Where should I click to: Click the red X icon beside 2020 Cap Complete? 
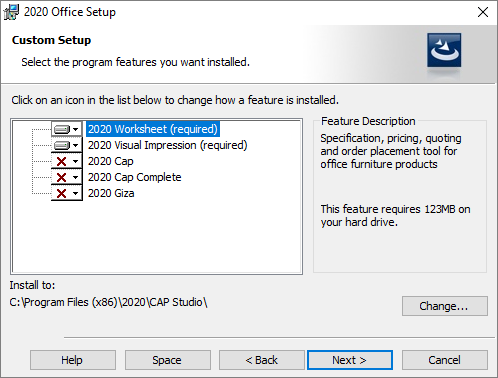[x=61, y=177]
